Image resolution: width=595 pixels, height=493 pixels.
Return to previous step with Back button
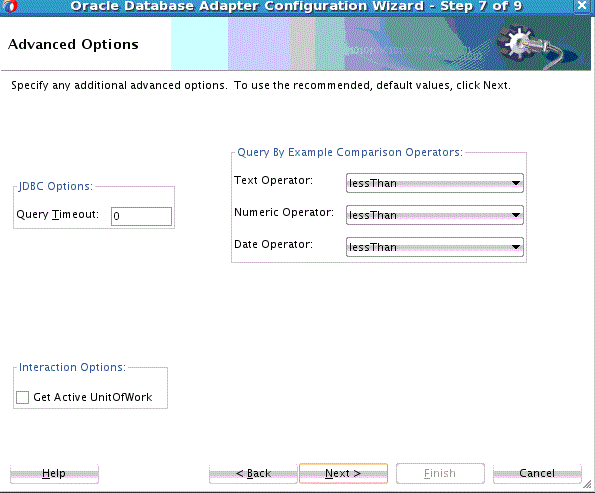tap(253, 473)
